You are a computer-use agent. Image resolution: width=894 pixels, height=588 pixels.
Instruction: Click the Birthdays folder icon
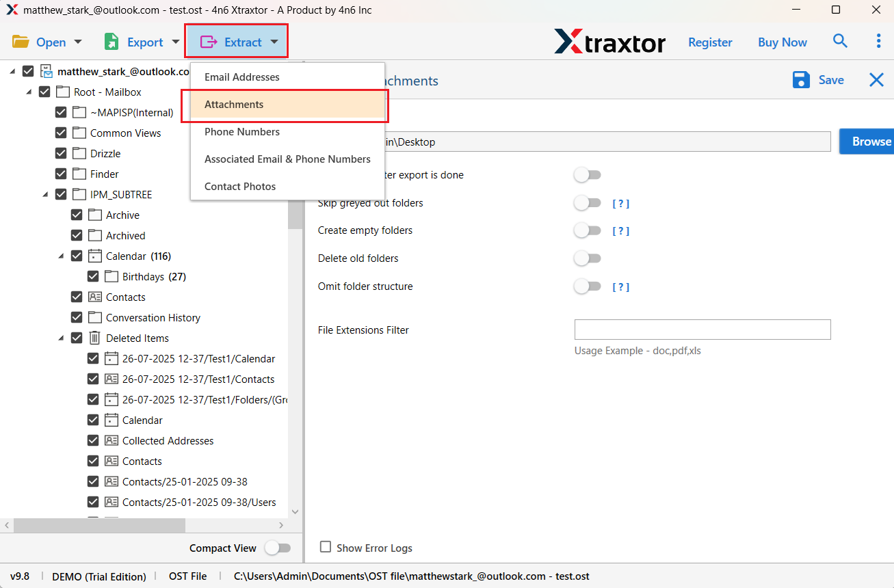point(111,276)
